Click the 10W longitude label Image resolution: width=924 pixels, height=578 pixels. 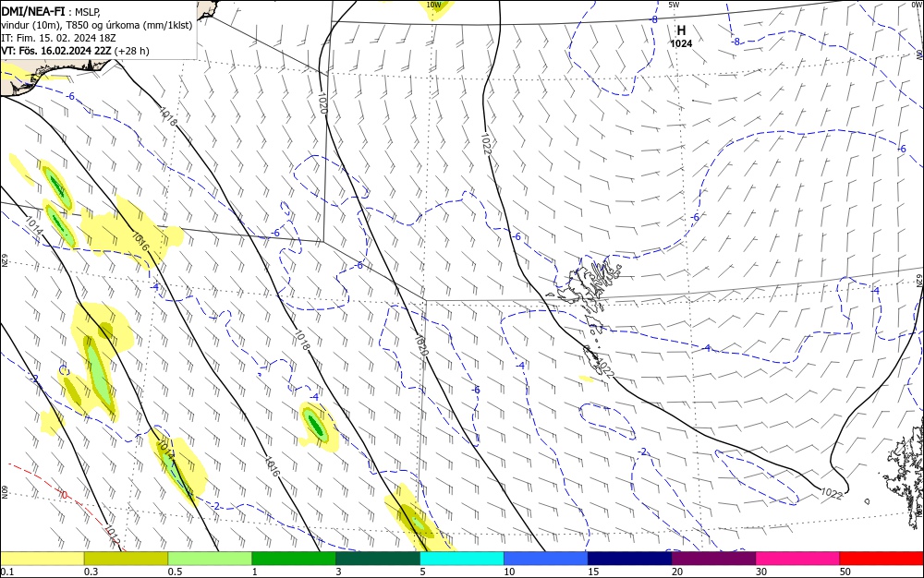433,5
